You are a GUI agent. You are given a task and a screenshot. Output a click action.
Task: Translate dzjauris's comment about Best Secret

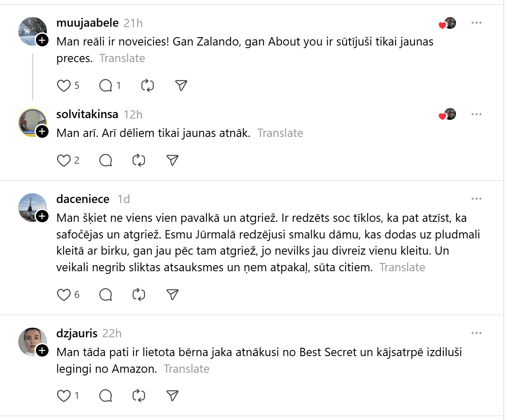pyautogui.click(x=186, y=369)
